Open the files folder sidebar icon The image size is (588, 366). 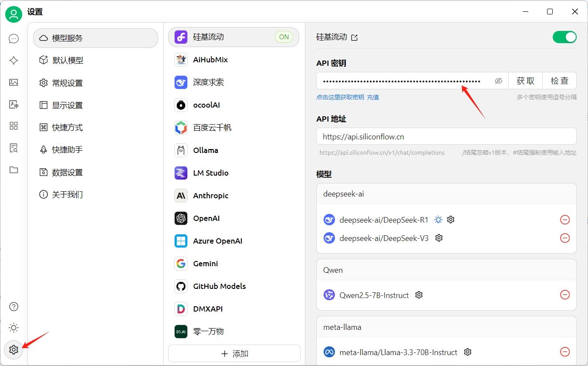coord(14,169)
